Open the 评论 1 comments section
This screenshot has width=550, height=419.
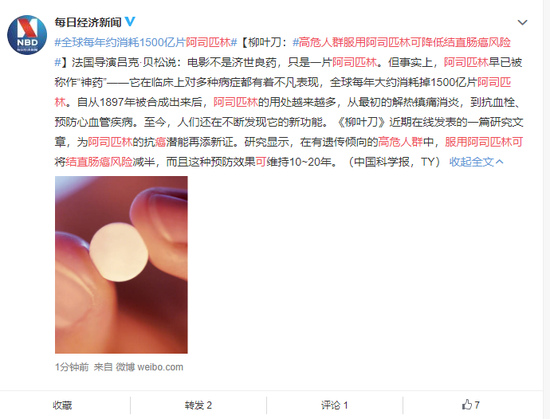pyautogui.click(x=334, y=405)
